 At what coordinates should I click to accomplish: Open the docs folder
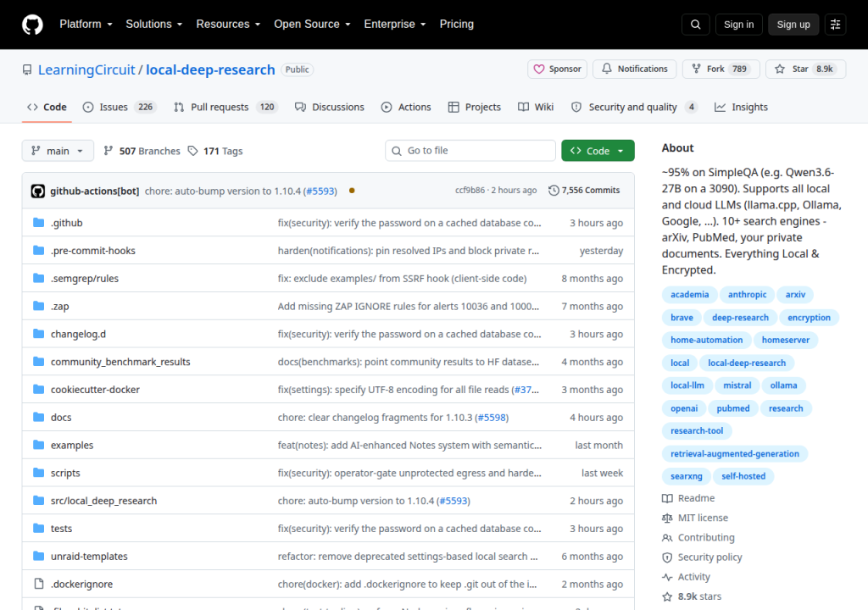[x=61, y=418]
